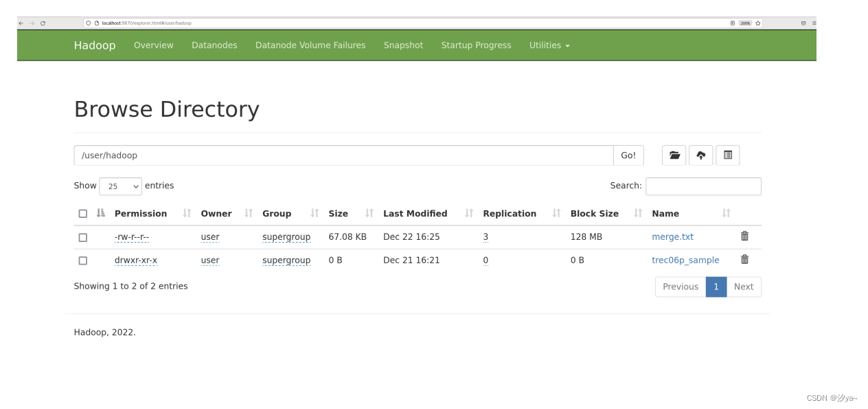This screenshot has width=868, height=409.
Task: Tick the select-all checkbox in the header
Action: coord(83,214)
